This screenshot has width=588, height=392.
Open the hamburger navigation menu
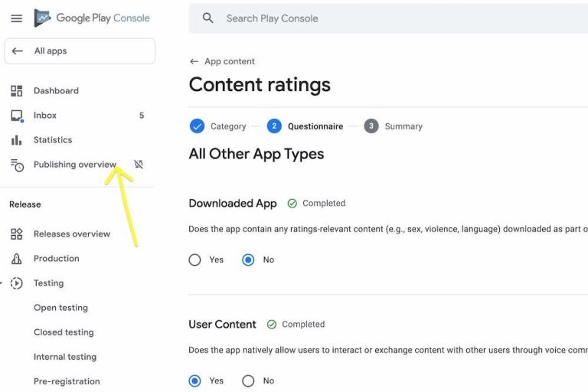[17, 18]
